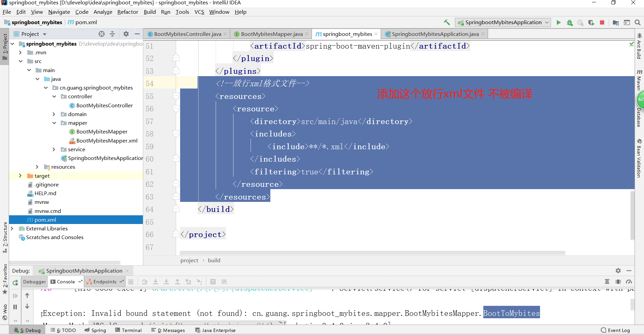Locate current file in Project tree
The width and height of the screenshot is (644, 335).
102,34
